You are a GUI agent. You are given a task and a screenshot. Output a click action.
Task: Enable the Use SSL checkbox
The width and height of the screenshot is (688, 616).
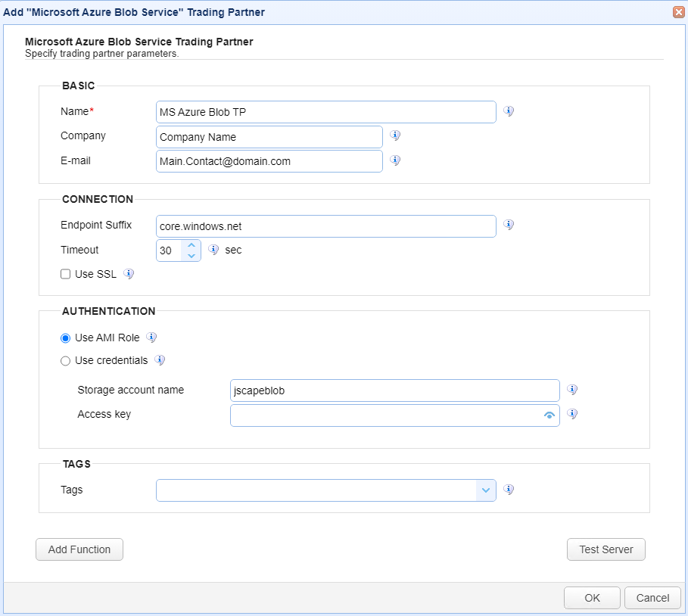[65, 274]
